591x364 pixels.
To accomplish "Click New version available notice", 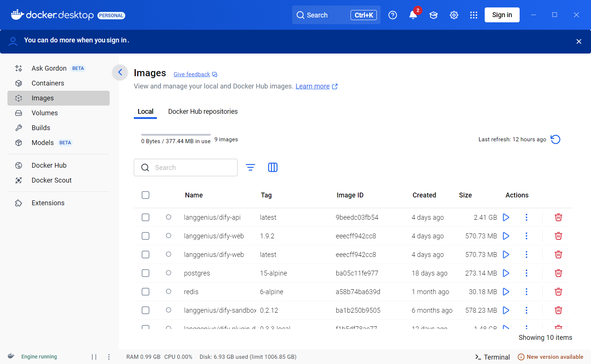I will [x=550, y=357].
